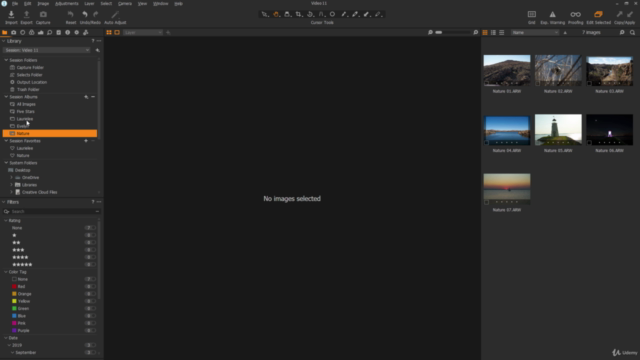The width and height of the screenshot is (640, 360).
Task: Open the Trash Folder
Action: [x=28, y=89]
